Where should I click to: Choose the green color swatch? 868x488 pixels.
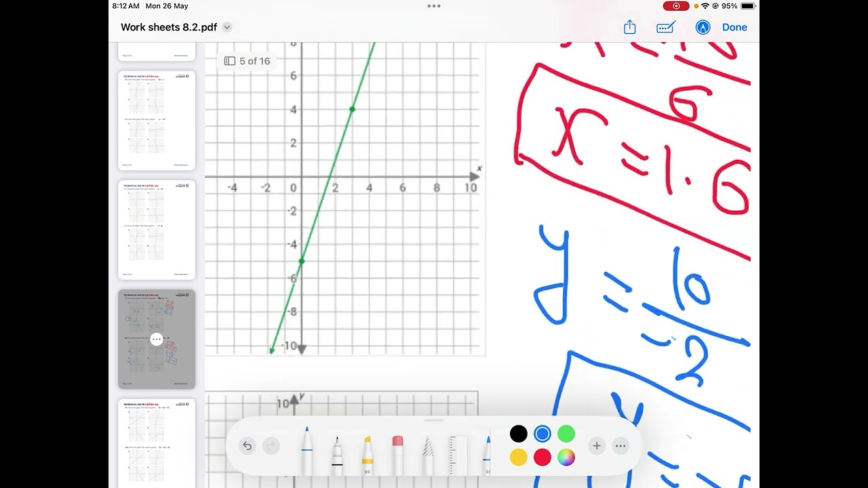566,434
